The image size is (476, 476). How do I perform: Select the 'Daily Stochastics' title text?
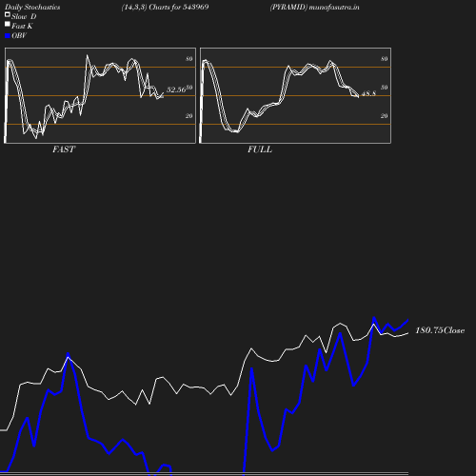[x=32, y=8]
